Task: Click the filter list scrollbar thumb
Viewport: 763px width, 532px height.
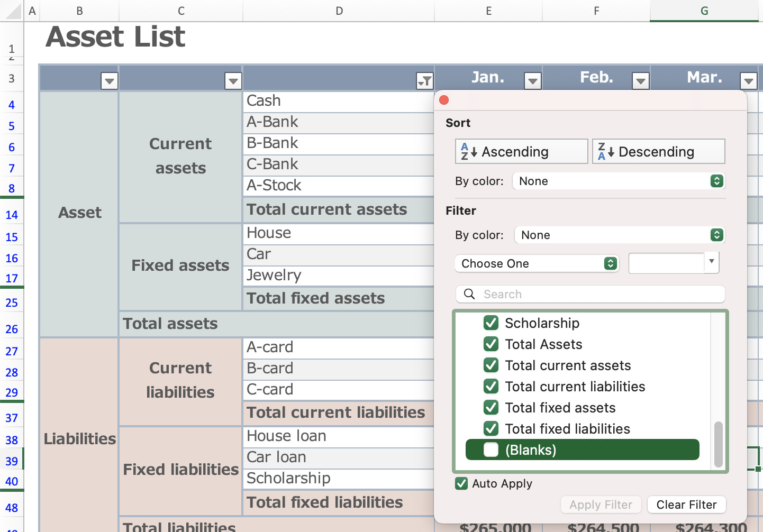Action: (x=718, y=444)
